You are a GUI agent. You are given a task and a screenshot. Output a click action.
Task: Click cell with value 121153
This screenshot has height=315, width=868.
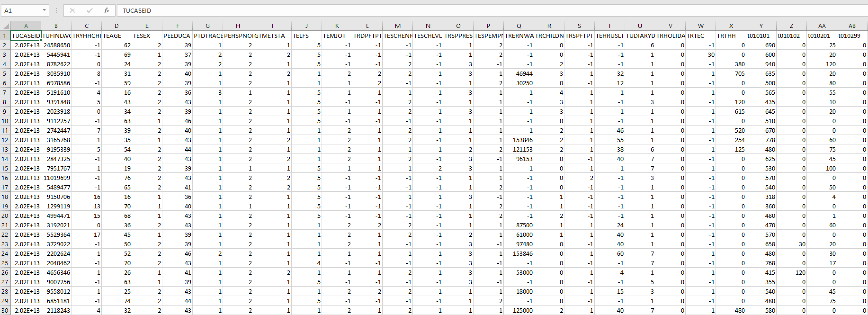pos(519,149)
